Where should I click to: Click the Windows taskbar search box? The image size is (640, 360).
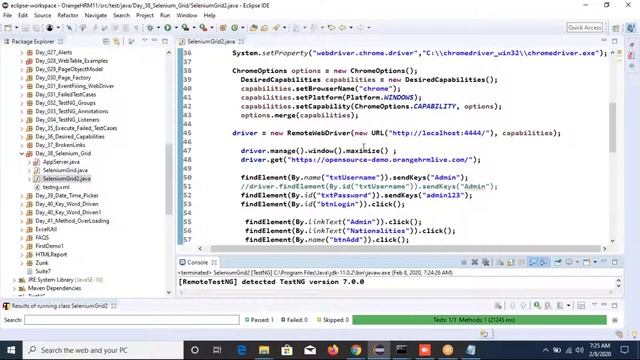103,350
